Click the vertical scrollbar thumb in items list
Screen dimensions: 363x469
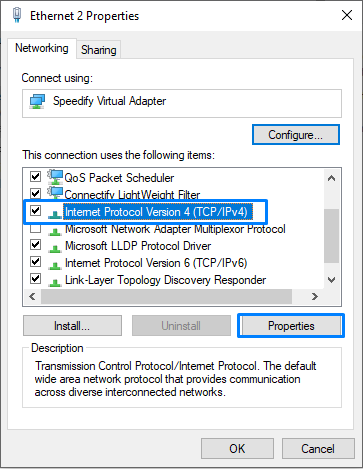pyautogui.click(x=331, y=236)
